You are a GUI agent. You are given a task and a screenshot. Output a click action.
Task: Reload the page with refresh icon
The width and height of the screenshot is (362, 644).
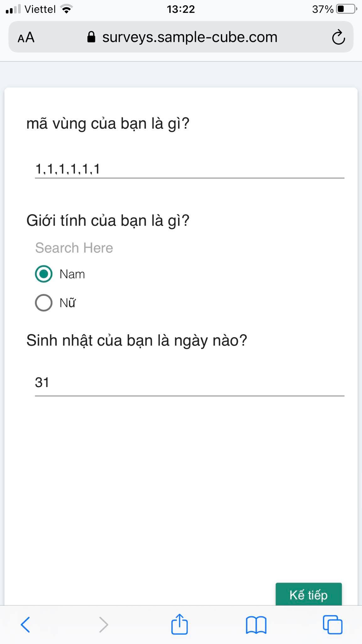[x=338, y=37]
